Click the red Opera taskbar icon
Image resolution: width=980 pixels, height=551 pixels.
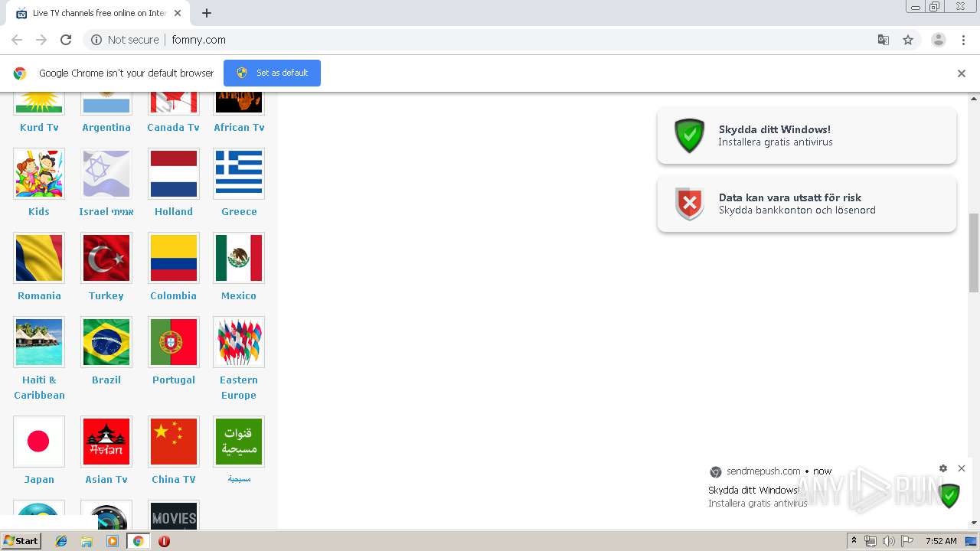164,541
